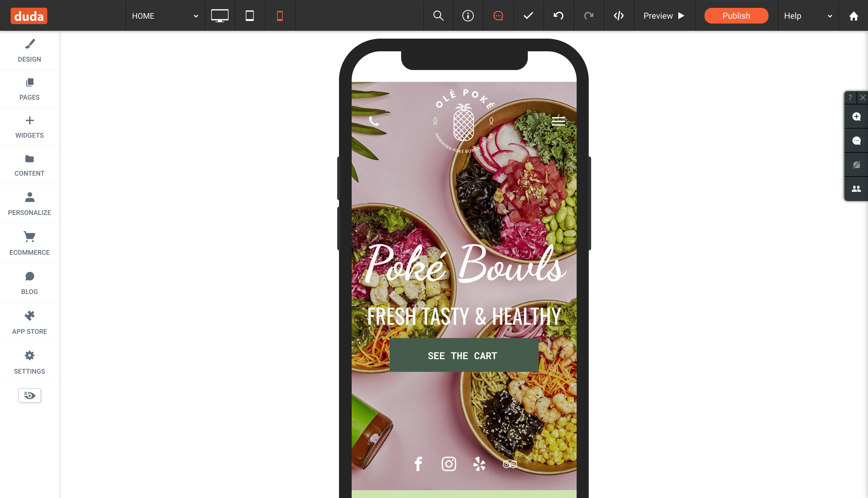The image size is (868, 498).
Task: Click the SEE THE CART button
Action: click(x=464, y=355)
